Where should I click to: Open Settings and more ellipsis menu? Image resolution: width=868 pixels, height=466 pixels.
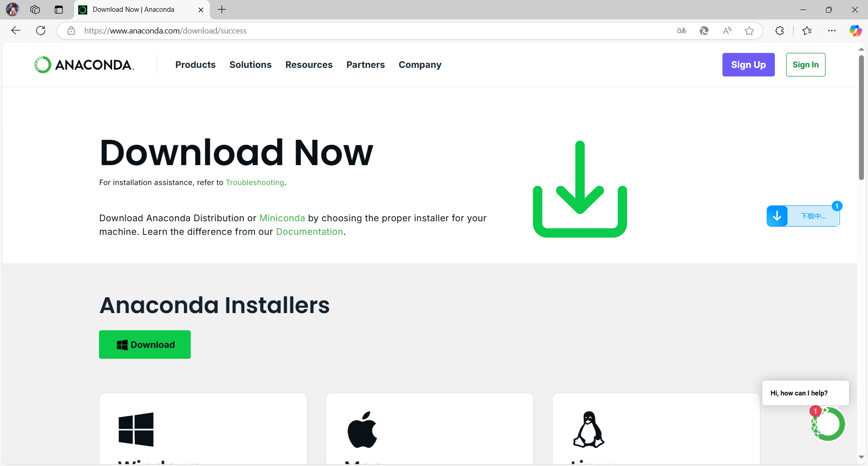click(832, 31)
